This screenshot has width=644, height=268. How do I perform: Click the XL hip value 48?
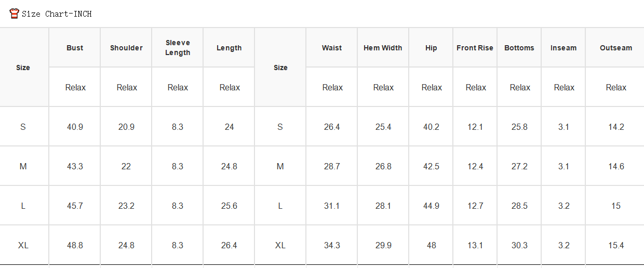coord(432,245)
